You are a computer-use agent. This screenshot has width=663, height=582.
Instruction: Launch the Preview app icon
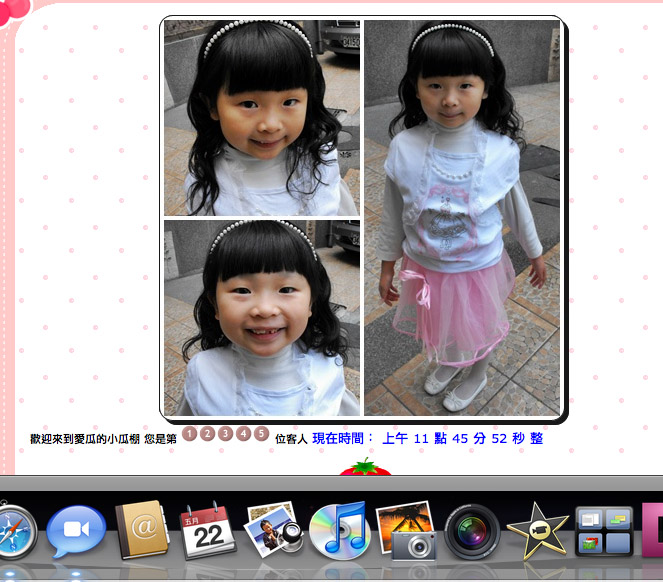(275, 529)
